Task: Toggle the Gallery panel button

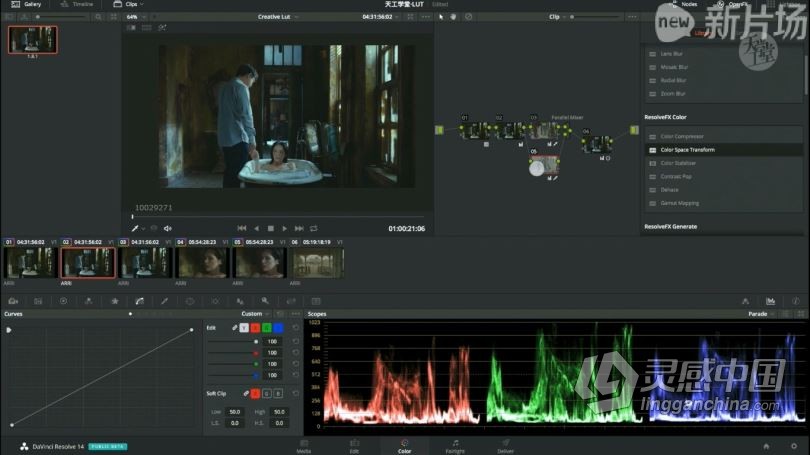Action: click(26, 4)
